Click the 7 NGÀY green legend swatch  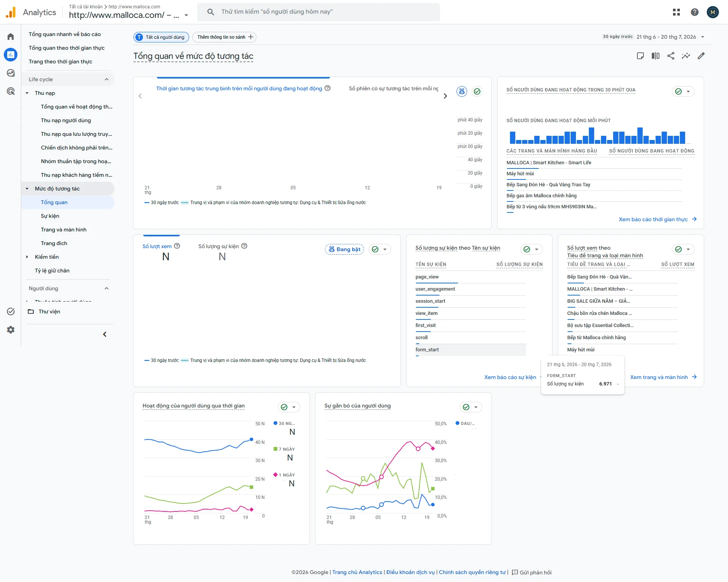pyautogui.click(x=275, y=449)
